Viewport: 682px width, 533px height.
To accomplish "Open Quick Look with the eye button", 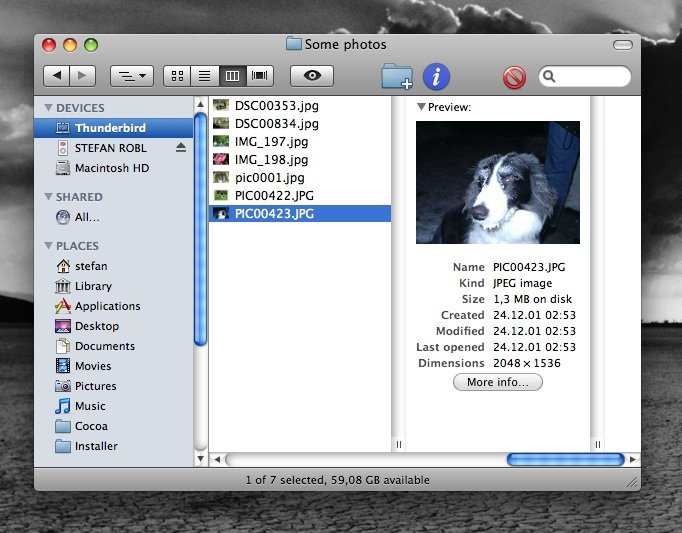I will coord(312,76).
